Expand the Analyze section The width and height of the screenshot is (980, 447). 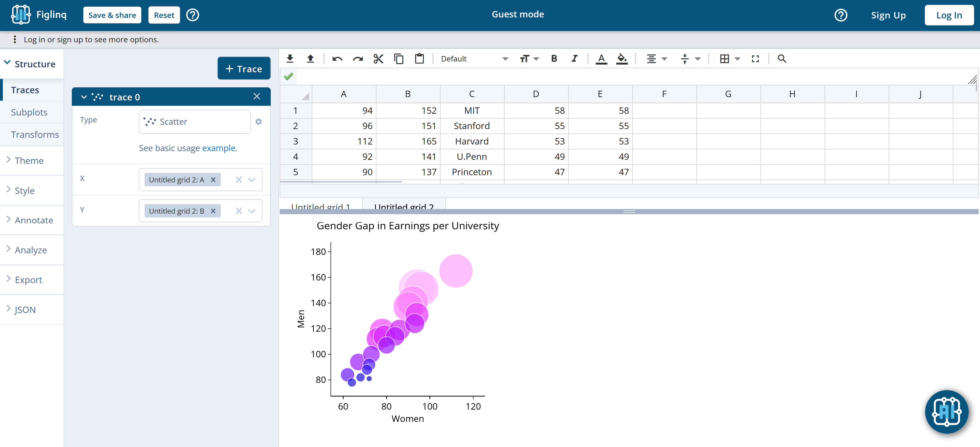coord(32,250)
